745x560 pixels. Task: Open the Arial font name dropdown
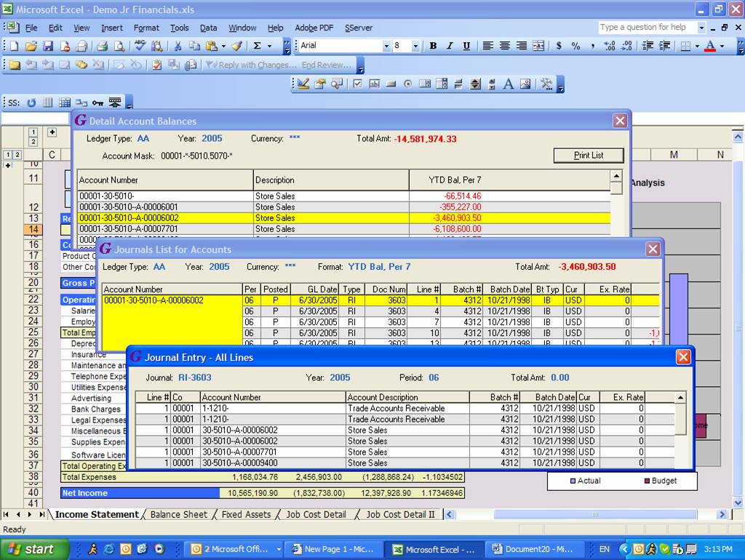[386, 46]
